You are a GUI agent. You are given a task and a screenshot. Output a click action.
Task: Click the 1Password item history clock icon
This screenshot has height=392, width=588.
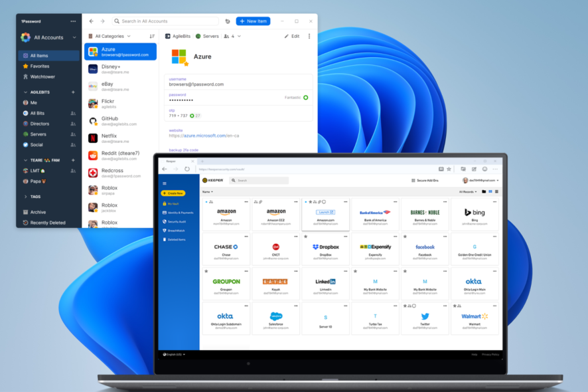[x=227, y=21]
